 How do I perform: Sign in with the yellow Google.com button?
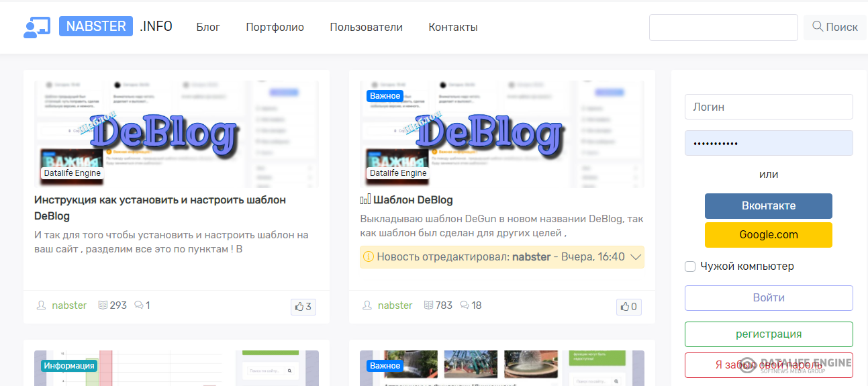click(769, 235)
